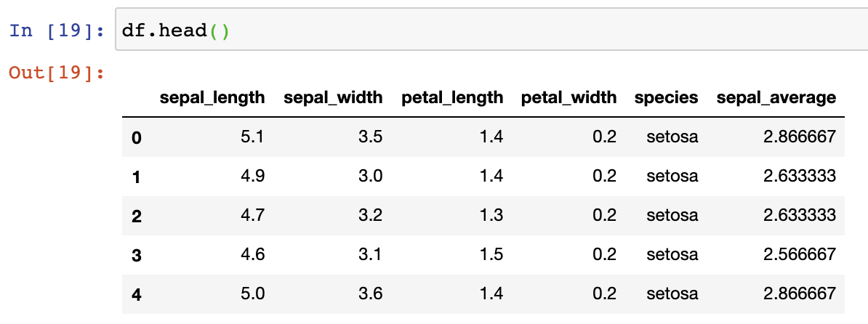Select row index 2 label
The width and height of the screenshot is (868, 324).
tap(136, 216)
